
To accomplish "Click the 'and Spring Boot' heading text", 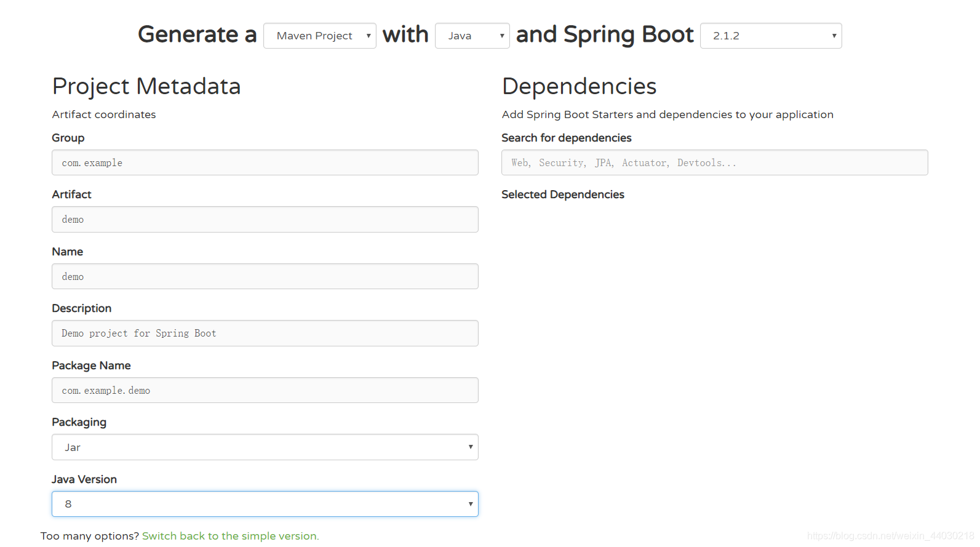I will [605, 34].
